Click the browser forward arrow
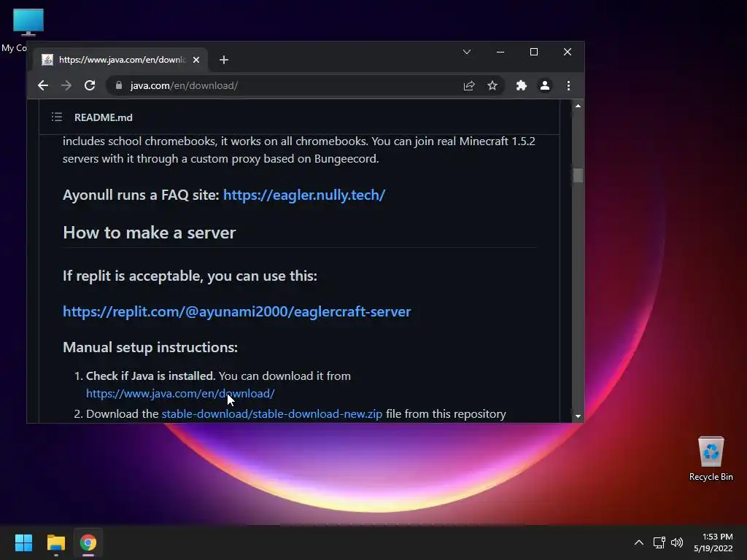 point(66,86)
